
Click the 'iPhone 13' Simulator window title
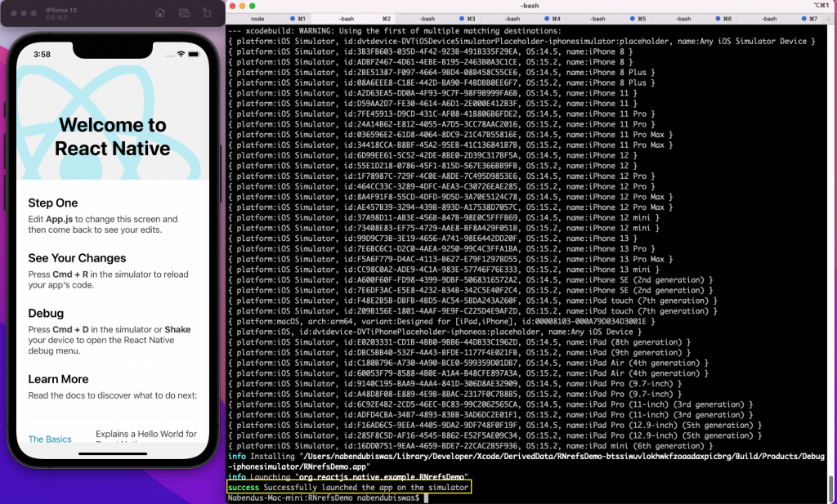(x=61, y=10)
